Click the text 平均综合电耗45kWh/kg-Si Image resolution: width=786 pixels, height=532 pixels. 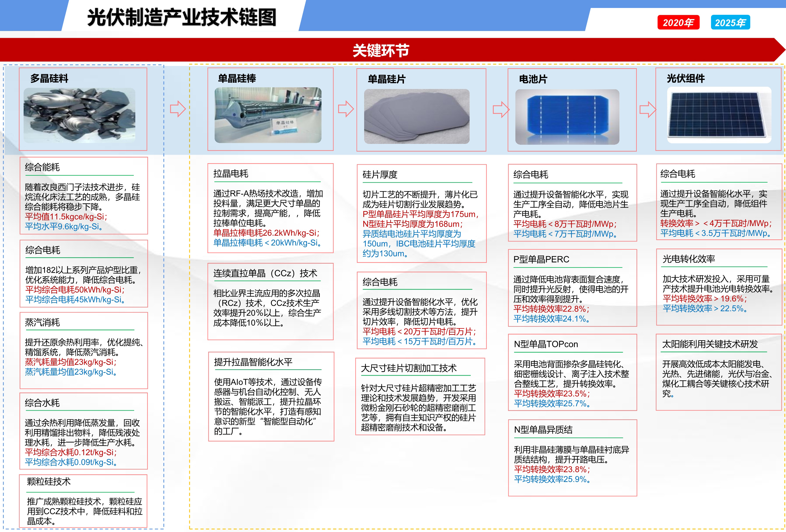75,299
